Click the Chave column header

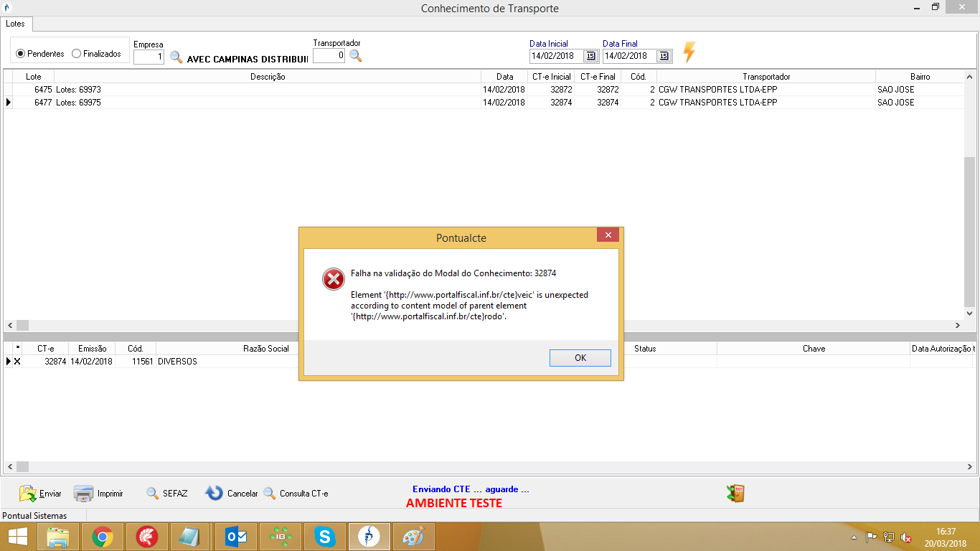(814, 349)
